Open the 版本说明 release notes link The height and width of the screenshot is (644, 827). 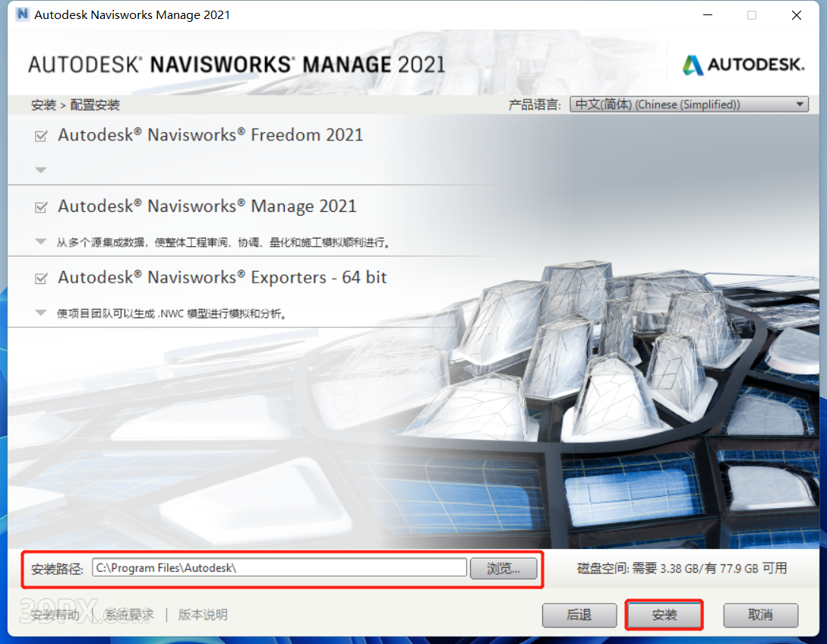pos(203,615)
